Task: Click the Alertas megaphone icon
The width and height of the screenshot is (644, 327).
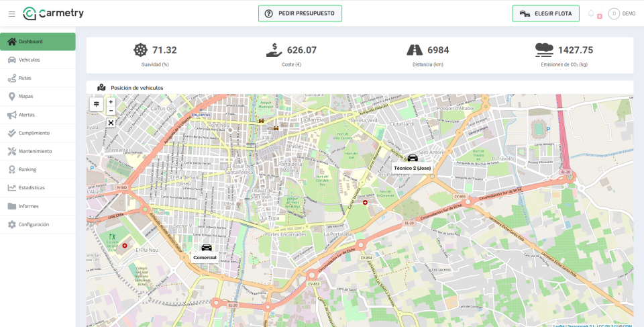Action: point(12,115)
